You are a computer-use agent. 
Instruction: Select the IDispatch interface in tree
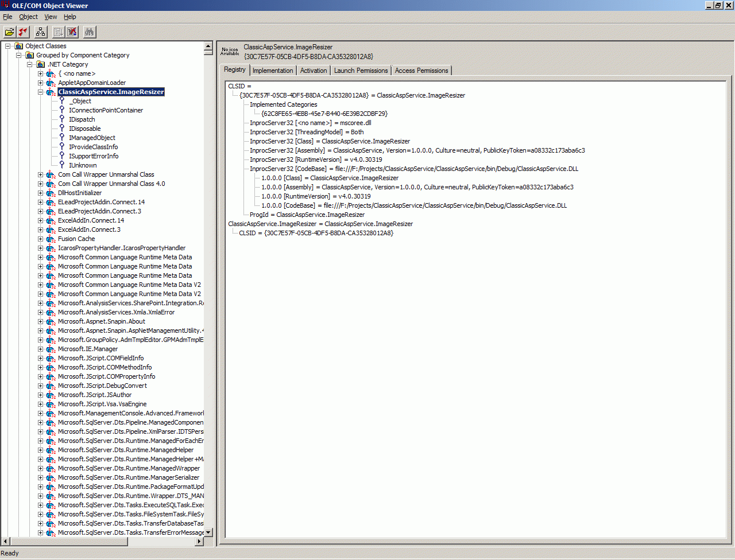click(x=82, y=119)
